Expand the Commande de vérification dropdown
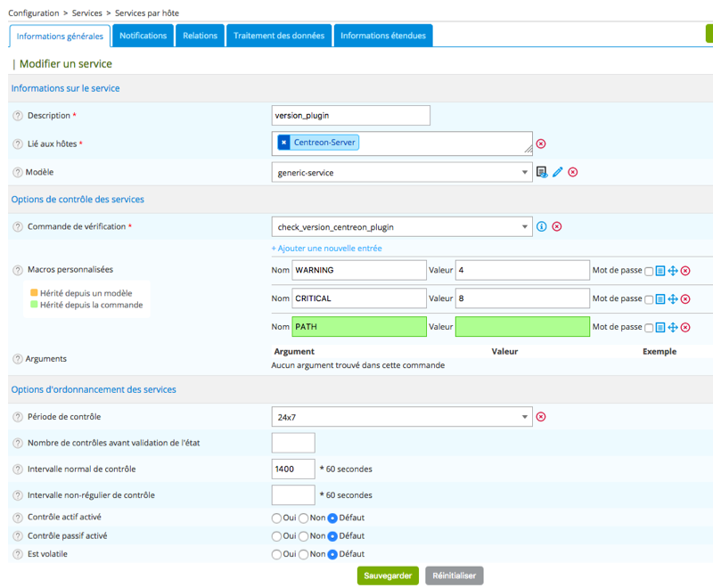The image size is (713, 588). [x=401, y=227]
